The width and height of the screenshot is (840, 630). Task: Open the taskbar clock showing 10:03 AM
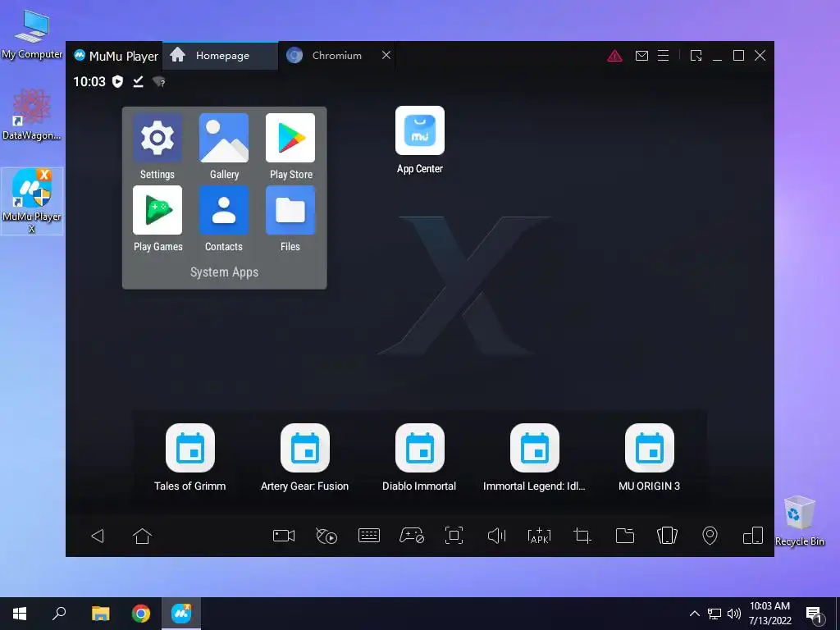point(769,614)
